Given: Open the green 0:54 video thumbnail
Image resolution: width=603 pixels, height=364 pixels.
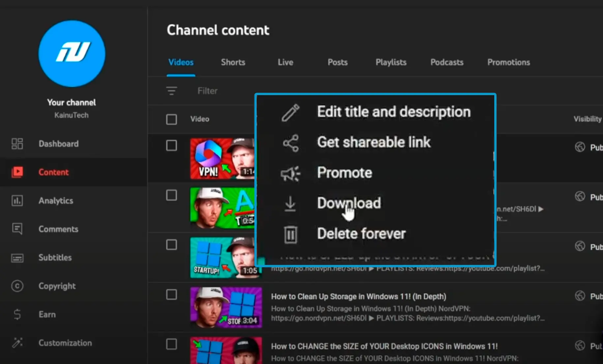Looking at the screenshot, I should coord(222,208).
